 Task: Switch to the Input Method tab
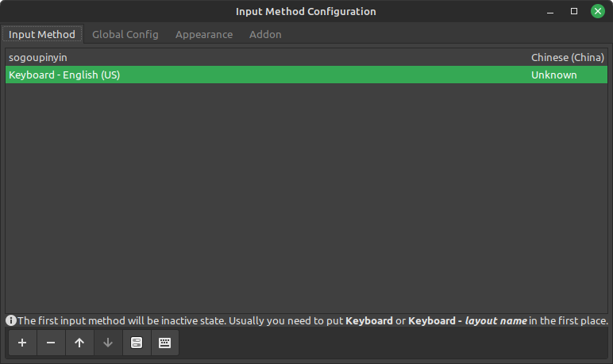pos(42,34)
